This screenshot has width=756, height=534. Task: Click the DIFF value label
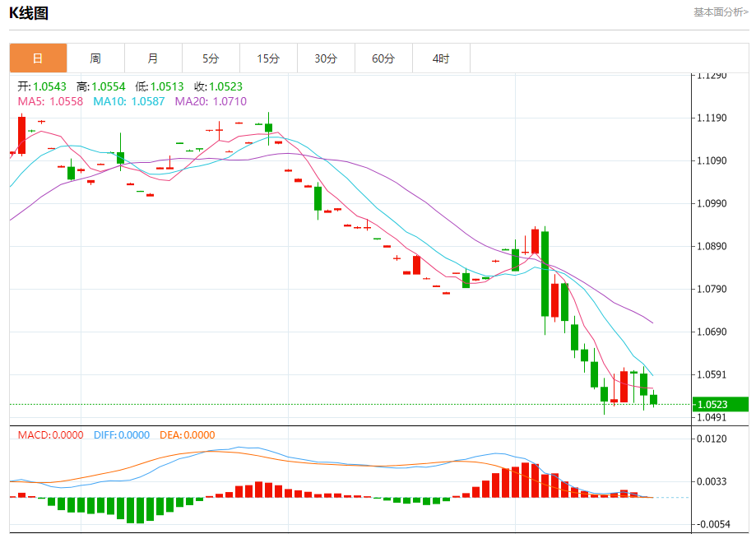point(121,435)
